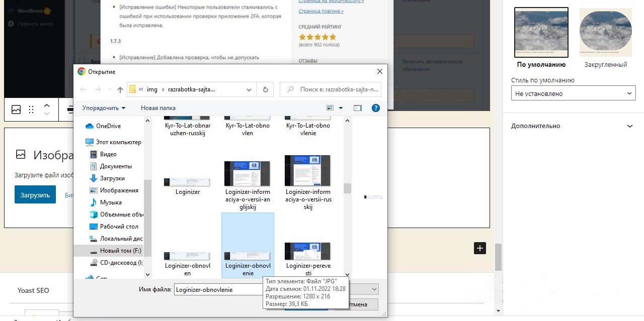Open the Стиль по умолчанию dropdown
Image resolution: width=644 pixels, height=321 pixels.
click(573, 93)
